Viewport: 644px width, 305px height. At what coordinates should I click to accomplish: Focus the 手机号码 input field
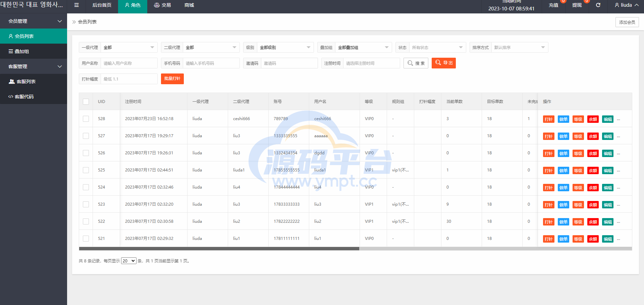pos(211,63)
